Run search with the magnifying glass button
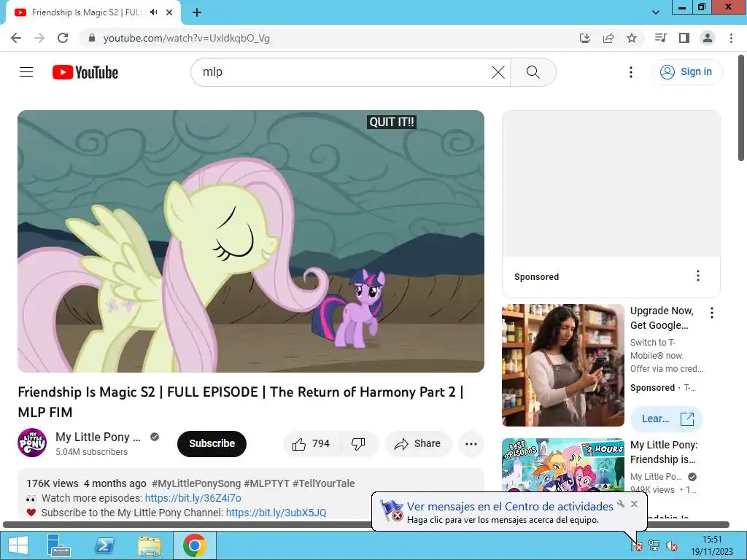This screenshot has width=747, height=560. pyautogui.click(x=533, y=72)
